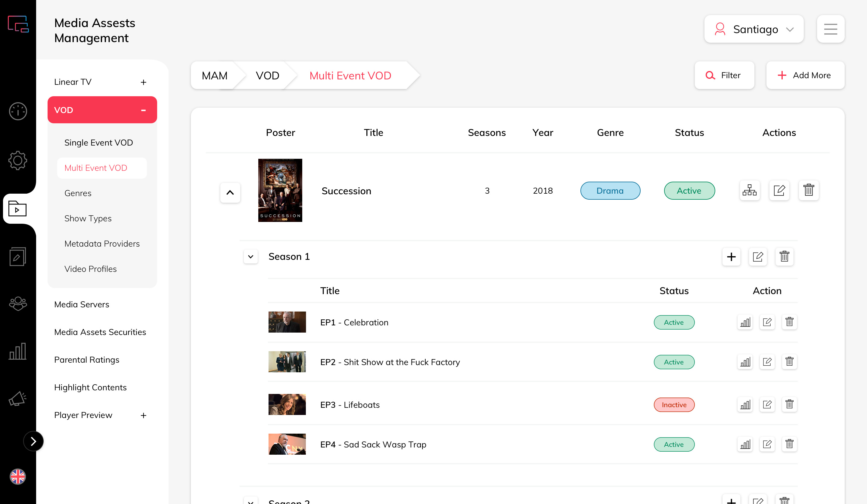The height and width of the screenshot is (504, 867).
Task: Open Succession hierarchy tree icon
Action: [749, 190]
